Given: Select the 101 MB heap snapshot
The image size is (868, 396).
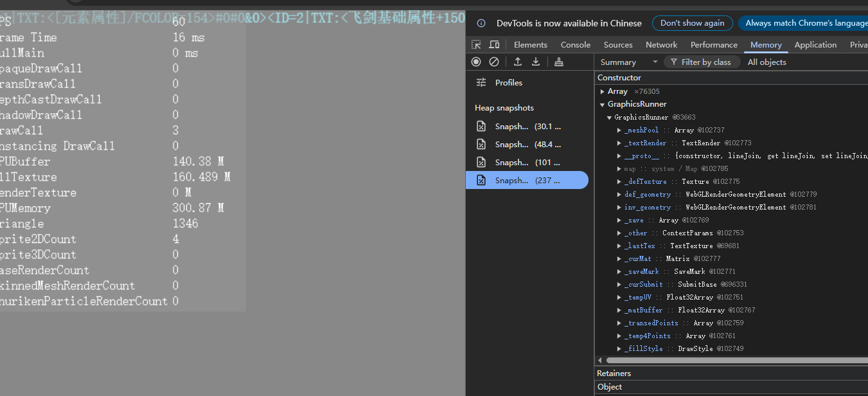Looking at the screenshot, I should click(x=527, y=163).
